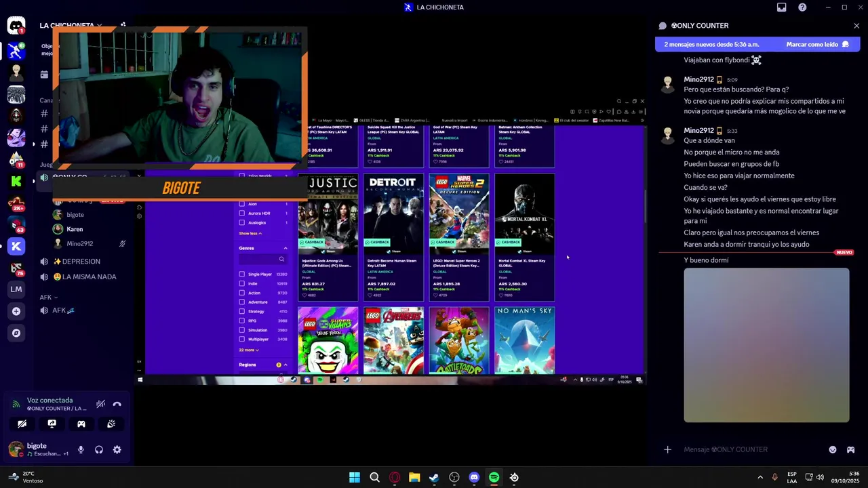Open the LM server icon

pyautogui.click(x=16, y=289)
